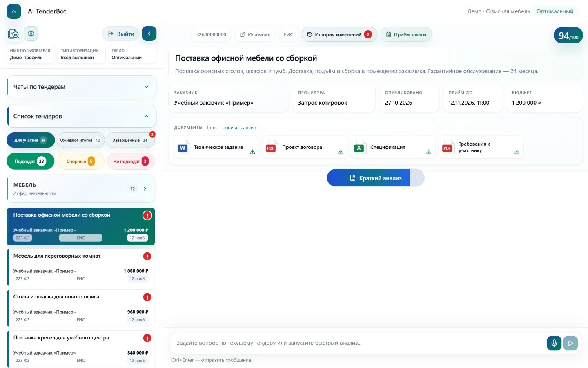Screen dimensions: 588x368
Task: Click alert icon on Поставка офисной мебели card
Action: click(x=147, y=215)
